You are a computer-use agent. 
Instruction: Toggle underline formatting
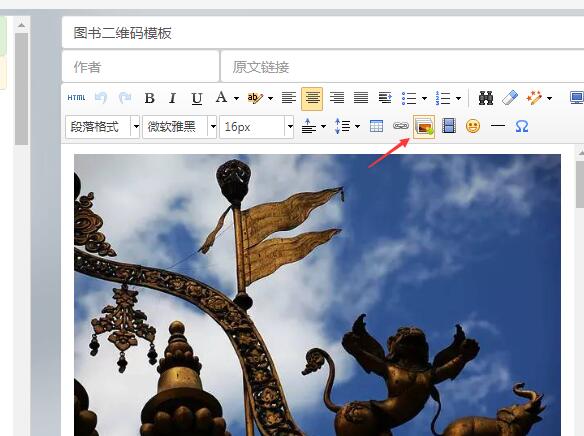197,98
